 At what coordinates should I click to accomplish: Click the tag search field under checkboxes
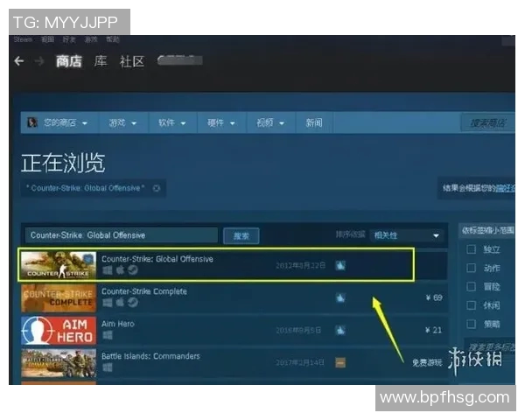click(489, 347)
